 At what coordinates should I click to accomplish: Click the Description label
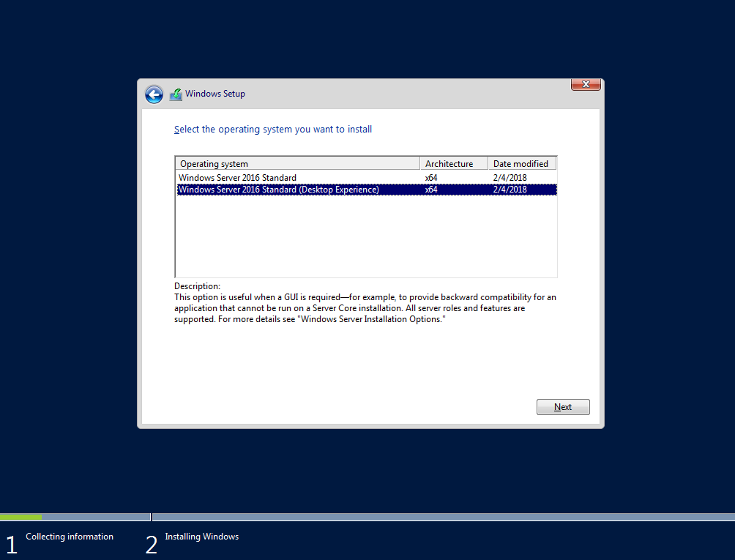(197, 286)
